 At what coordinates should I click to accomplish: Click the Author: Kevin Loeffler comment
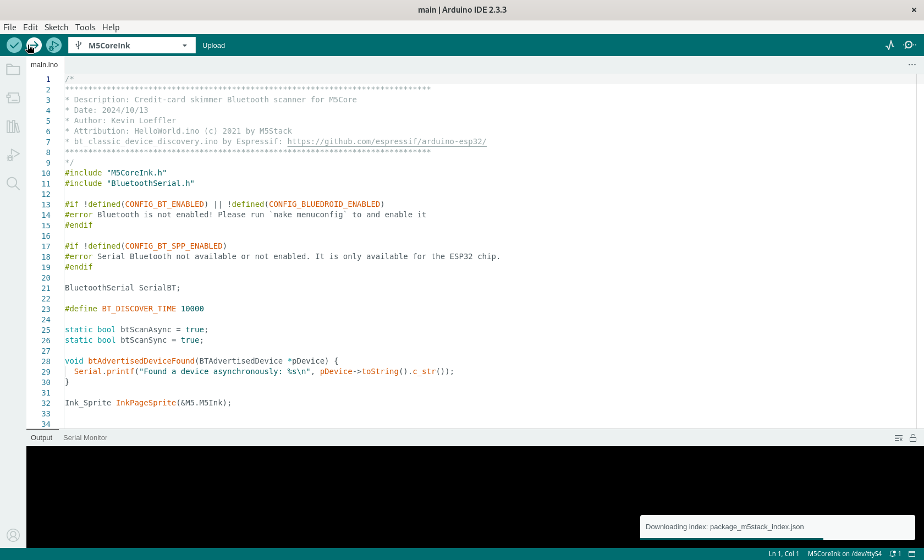tap(120, 120)
